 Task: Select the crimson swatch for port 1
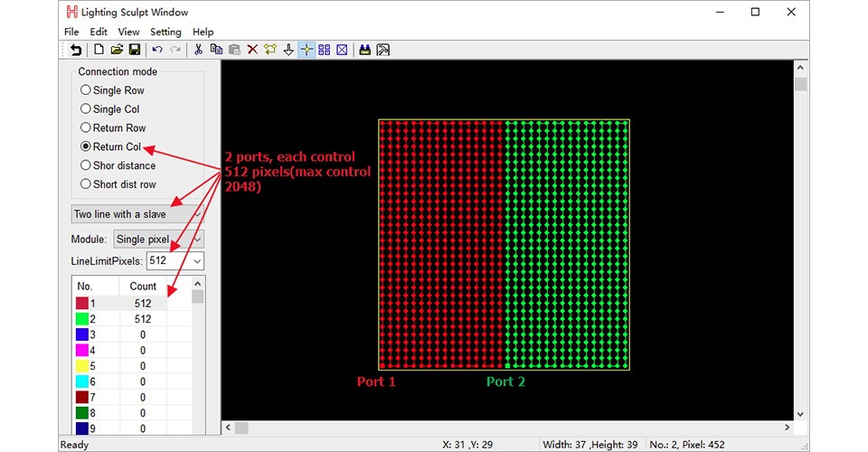click(x=82, y=303)
